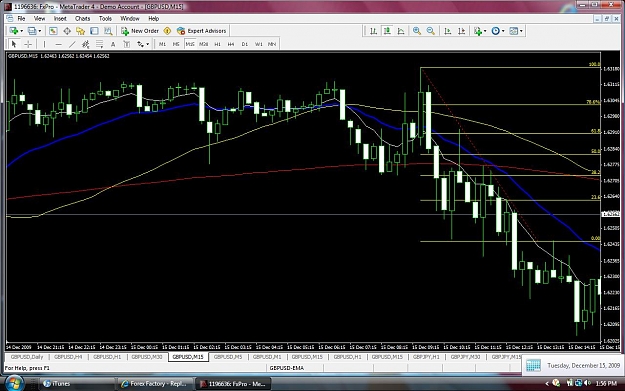Expand the indicators dropdown arrow
Viewport: 625px width, 391px height.
tap(485, 31)
